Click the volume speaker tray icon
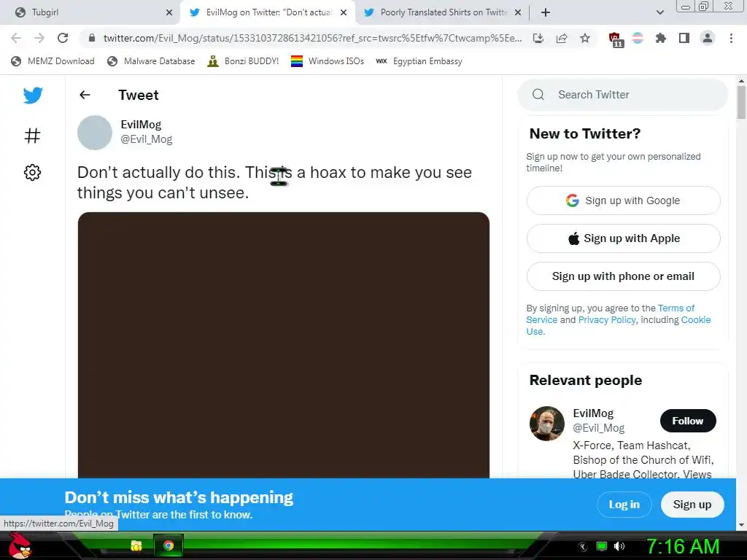Screen dimensions: 747x560 tap(619, 546)
